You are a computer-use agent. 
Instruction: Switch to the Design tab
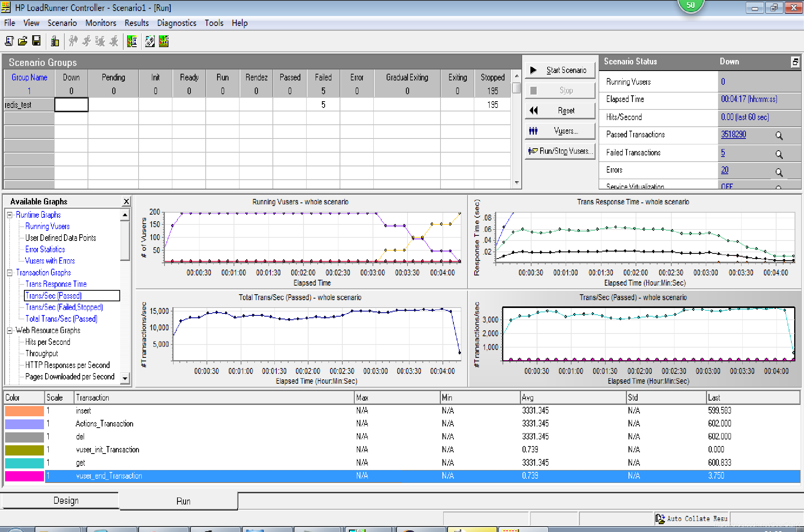61,501
